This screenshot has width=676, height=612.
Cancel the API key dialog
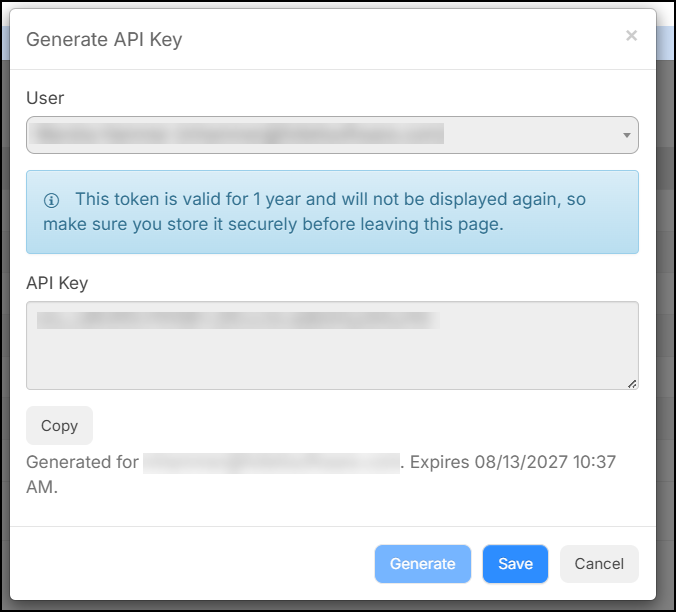599,564
